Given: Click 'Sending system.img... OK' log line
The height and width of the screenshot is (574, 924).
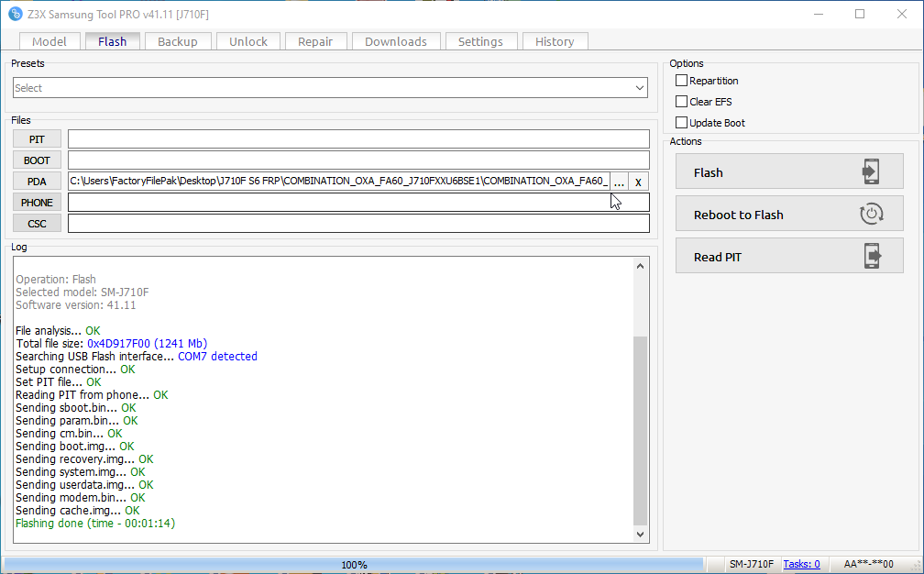Looking at the screenshot, I should (80, 471).
